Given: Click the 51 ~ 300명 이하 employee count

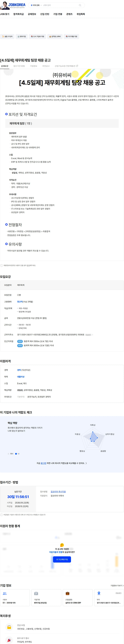Looking at the screenshot, I should pos(9,603).
